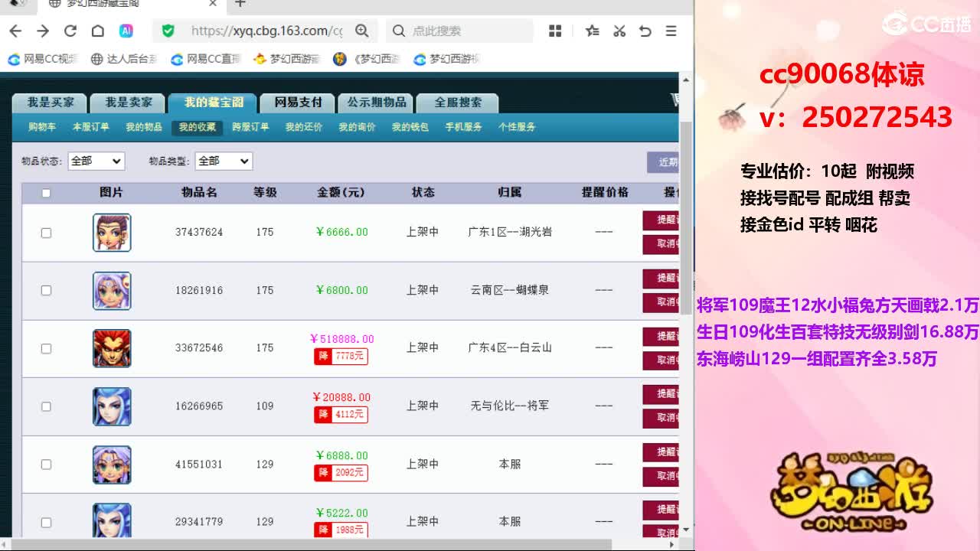Tick the select-all checkbox in table header
Image resolution: width=980 pixels, height=551 pixels.
46,193
